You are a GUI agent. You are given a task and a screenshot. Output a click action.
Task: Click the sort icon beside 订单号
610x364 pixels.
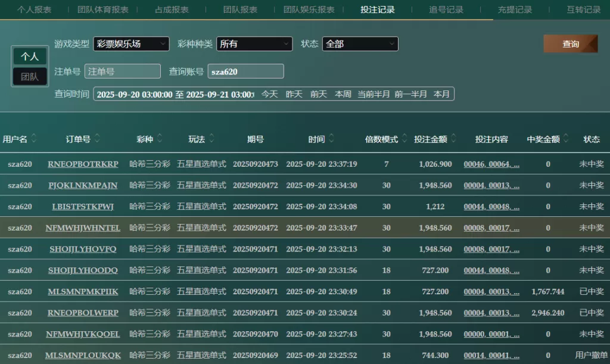click(97, 139)
